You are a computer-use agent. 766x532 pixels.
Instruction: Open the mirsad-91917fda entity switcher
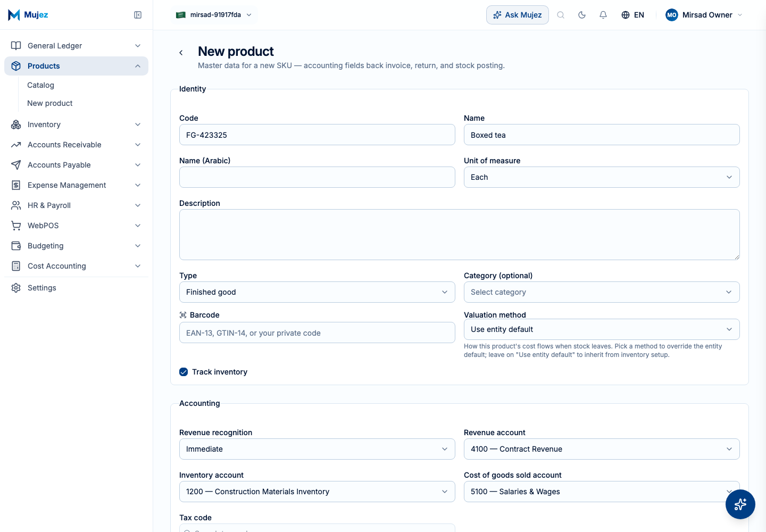pyautogui.click(x=214, y=15)
